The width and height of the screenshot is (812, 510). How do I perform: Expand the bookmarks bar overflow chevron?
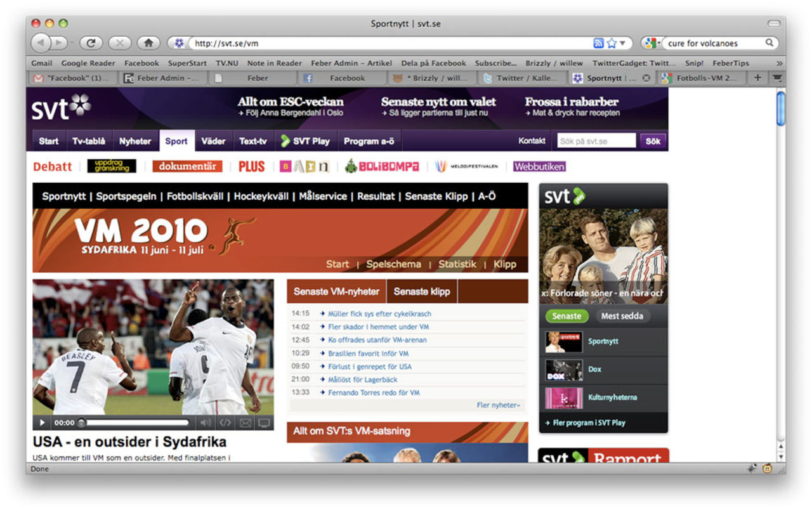click(x=779, y=63)
